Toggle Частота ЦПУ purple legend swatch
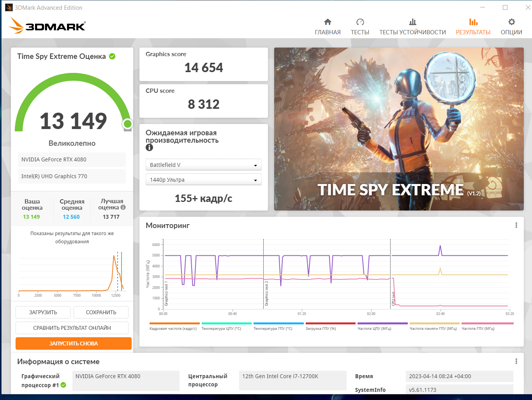Viewport: 532px width, 400px height. (382, 323)
